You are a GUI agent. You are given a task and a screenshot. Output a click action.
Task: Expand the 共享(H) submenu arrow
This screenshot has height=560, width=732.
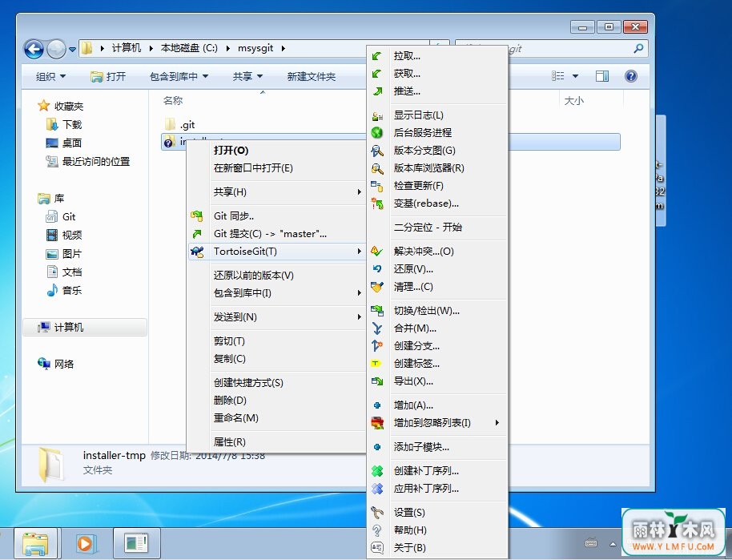359,192
